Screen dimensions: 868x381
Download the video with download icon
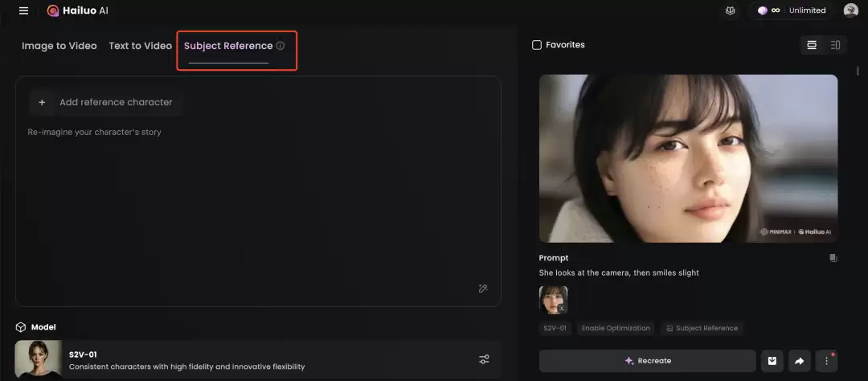tap(772, 361)
